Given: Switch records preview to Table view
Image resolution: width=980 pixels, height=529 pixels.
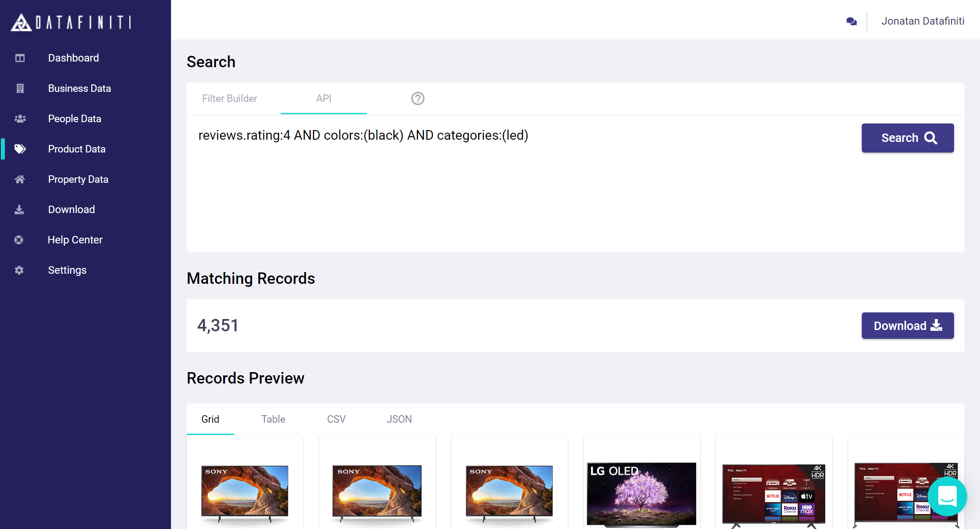Looking at the screenshot, I should pos(273,419).
